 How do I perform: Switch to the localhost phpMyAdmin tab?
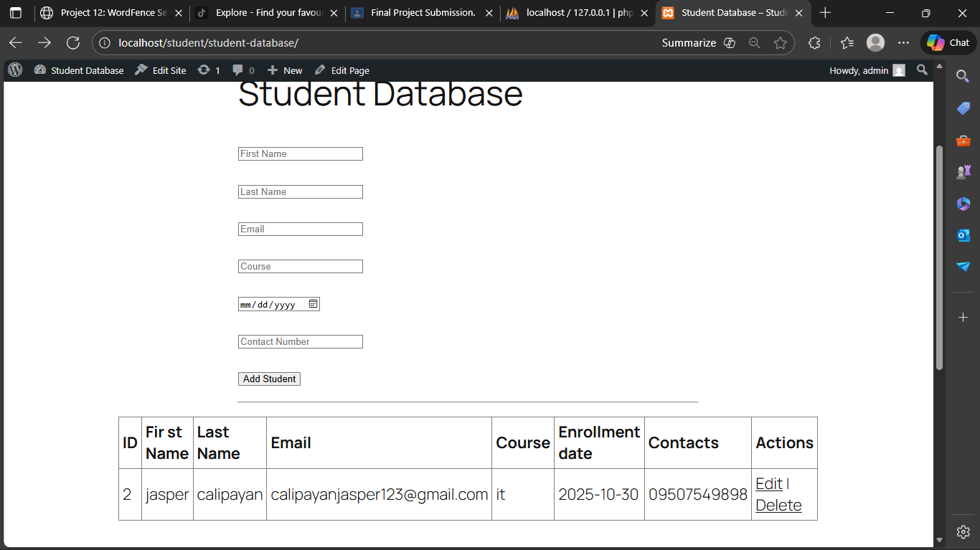click(x=578, y=13)
